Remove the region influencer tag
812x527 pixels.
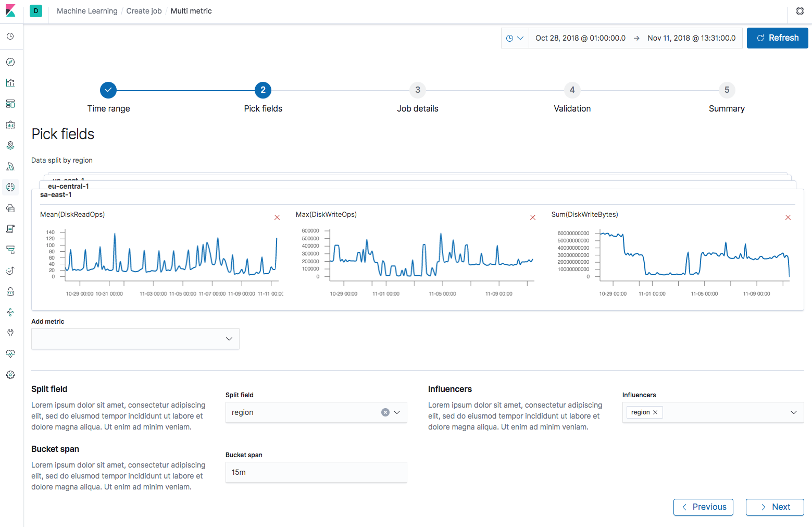pos(655,412)
